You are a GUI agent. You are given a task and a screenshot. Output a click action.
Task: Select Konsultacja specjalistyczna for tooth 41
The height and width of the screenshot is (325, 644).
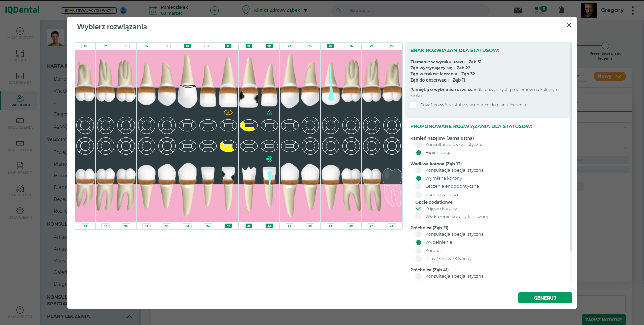tap(419, 276)
